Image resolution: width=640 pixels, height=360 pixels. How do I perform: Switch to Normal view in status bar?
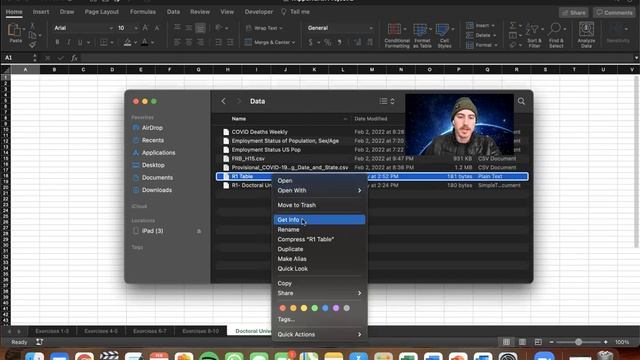[506, 342]
